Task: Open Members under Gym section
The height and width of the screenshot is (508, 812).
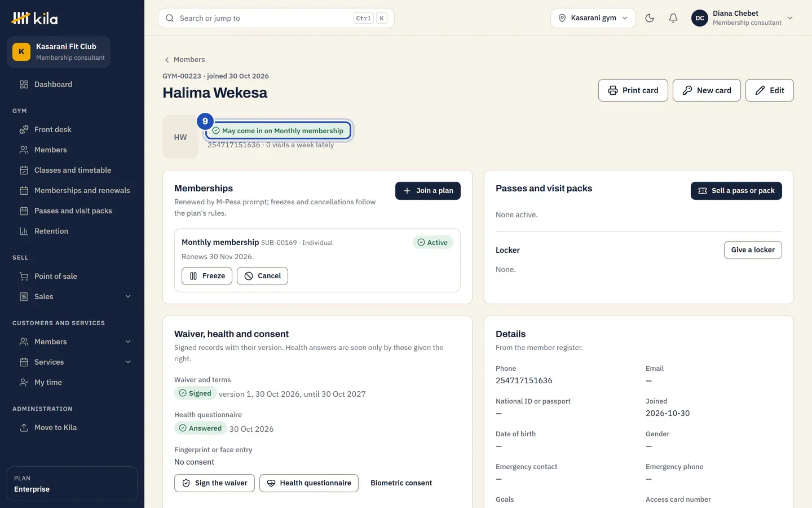Action: pos(72,150)
